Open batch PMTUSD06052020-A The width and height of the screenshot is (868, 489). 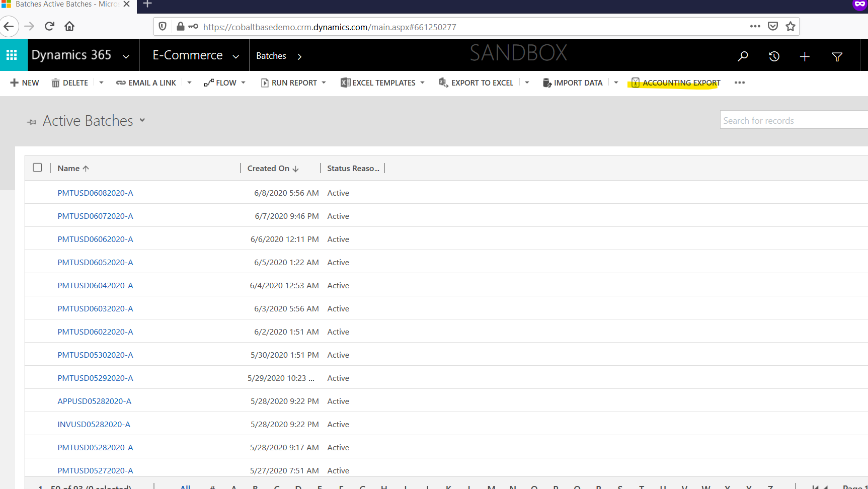click(x=95, y=262)
